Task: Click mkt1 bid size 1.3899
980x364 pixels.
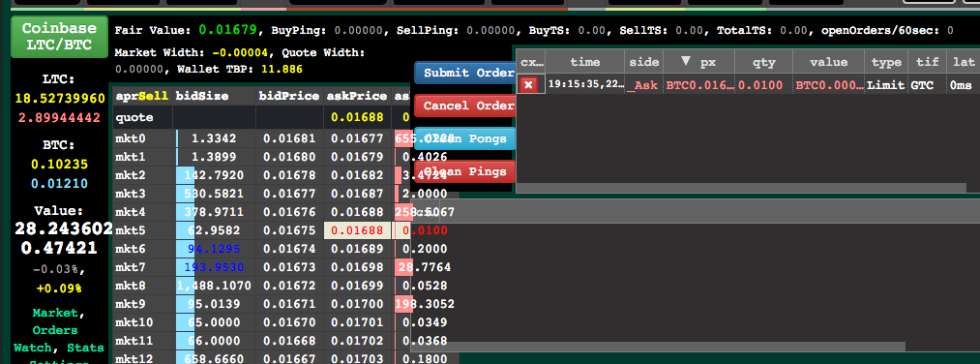Action: click(x=215, y=157)
